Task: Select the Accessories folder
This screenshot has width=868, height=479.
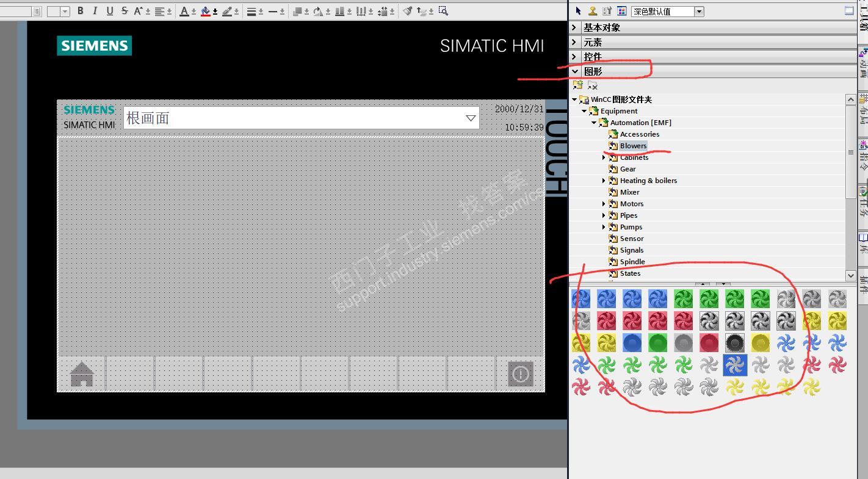Action: (639, 134)
